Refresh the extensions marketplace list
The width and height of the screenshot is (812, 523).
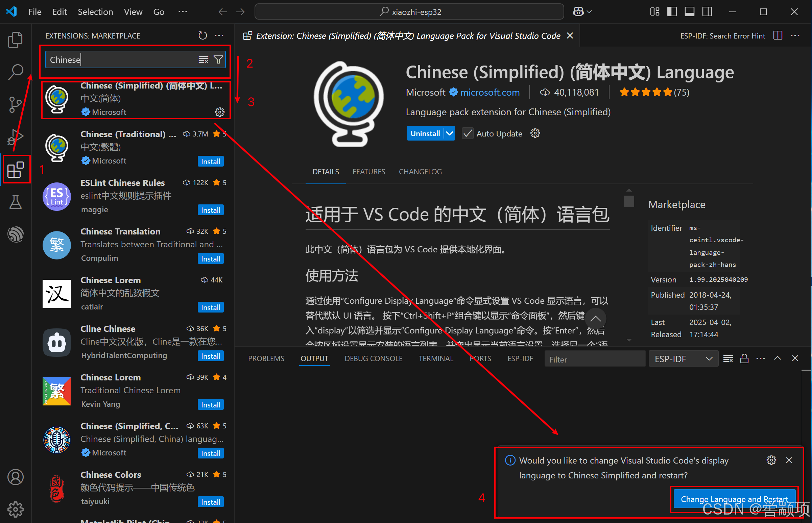202,36
